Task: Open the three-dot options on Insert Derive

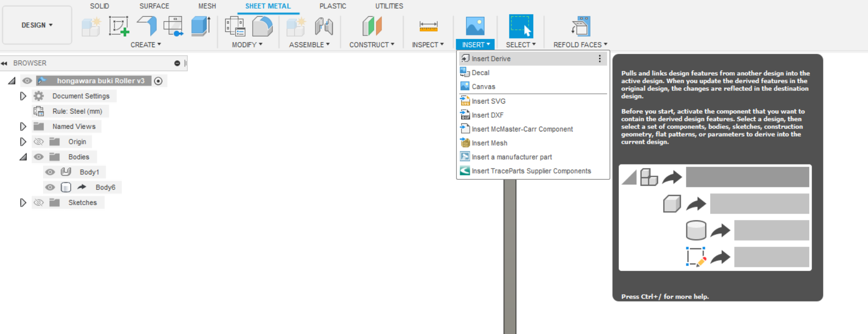Action: pos(600,59)
